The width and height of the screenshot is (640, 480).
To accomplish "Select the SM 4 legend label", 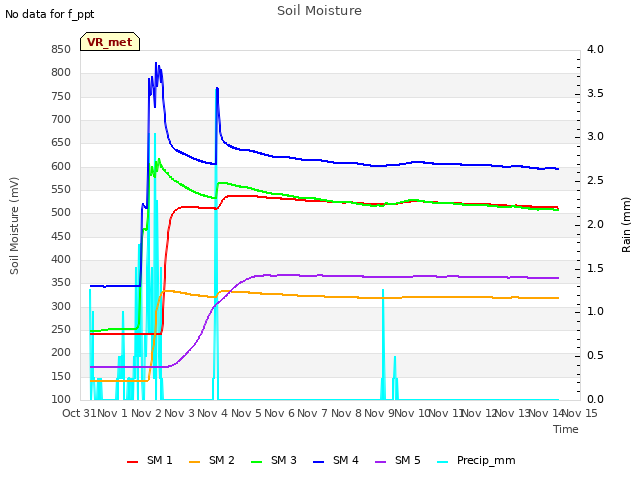I will point(346,460).
